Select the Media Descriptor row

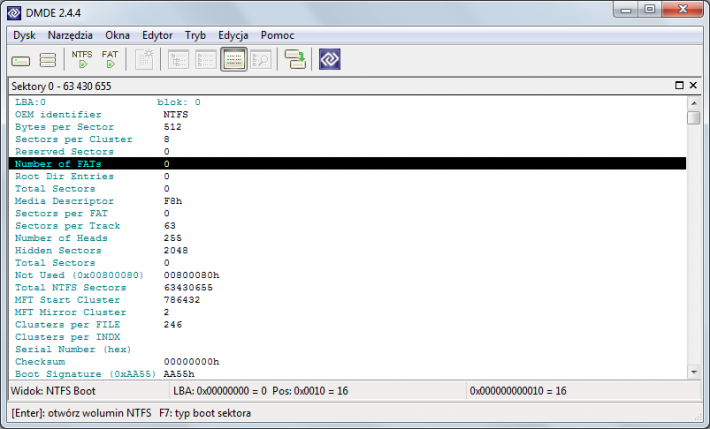pos(347,201)
